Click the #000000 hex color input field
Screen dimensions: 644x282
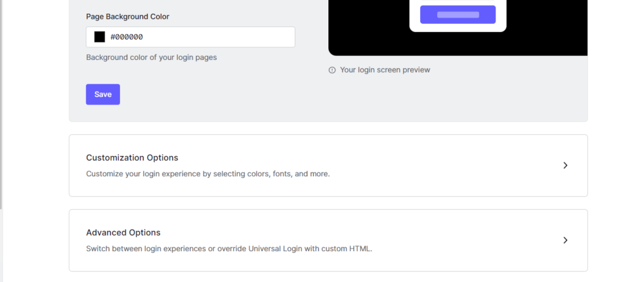pyautogui.click(x=195, y=37)
